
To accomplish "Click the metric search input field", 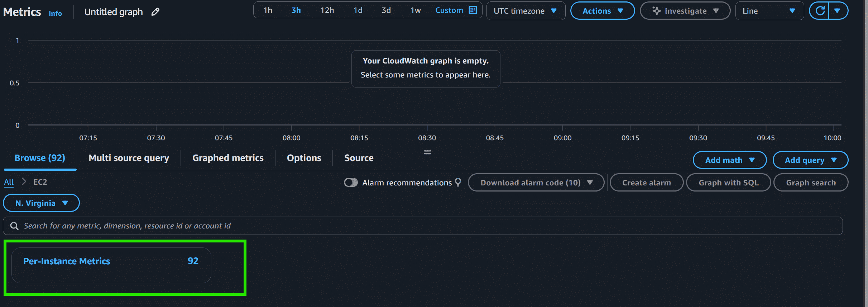I will click(x=423, y=226).
